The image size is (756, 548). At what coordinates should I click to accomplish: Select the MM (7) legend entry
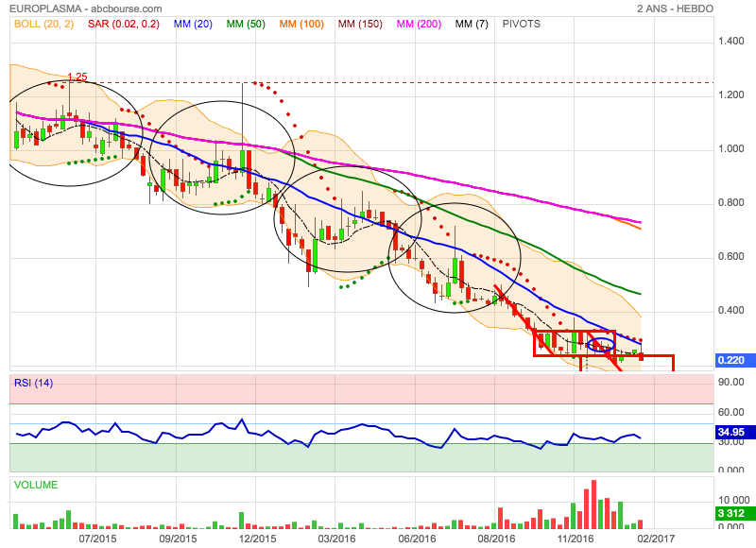tap(472, 25)
